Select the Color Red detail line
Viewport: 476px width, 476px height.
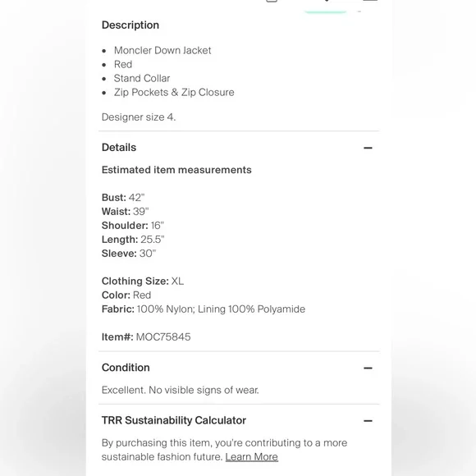126,295
